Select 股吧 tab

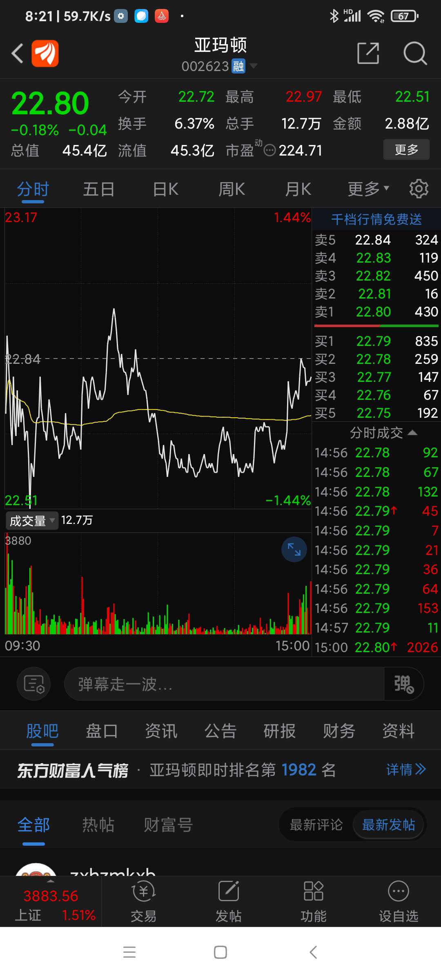(x=42, y=731)
